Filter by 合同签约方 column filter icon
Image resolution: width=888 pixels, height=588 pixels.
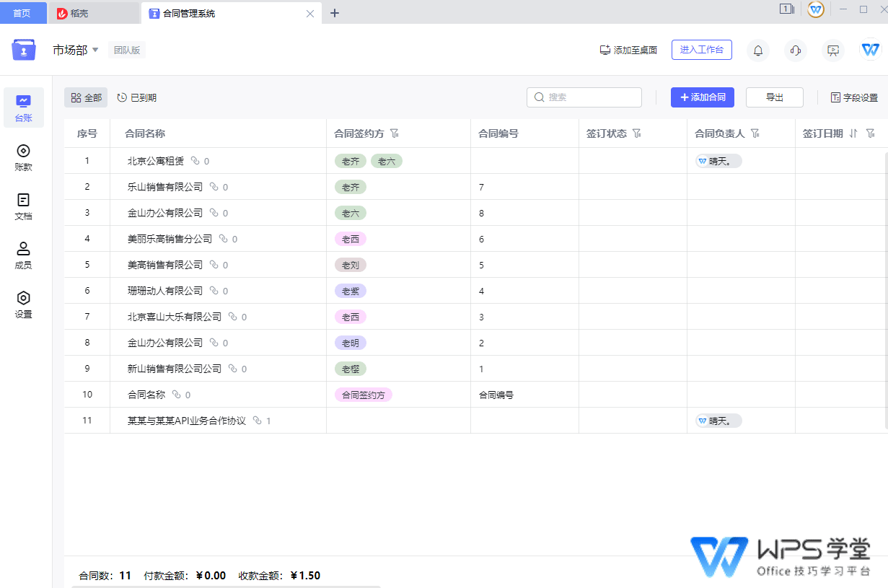coord(395,133)
